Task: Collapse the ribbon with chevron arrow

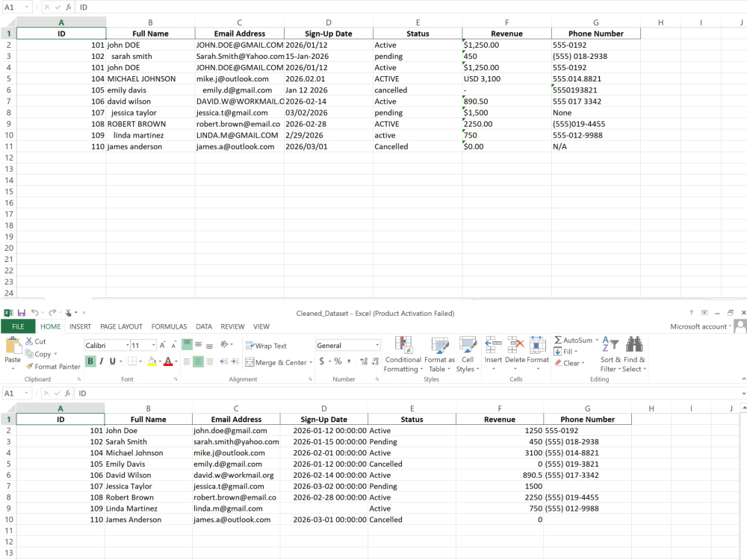Action: pyautogui.click(x=744, y=379)
